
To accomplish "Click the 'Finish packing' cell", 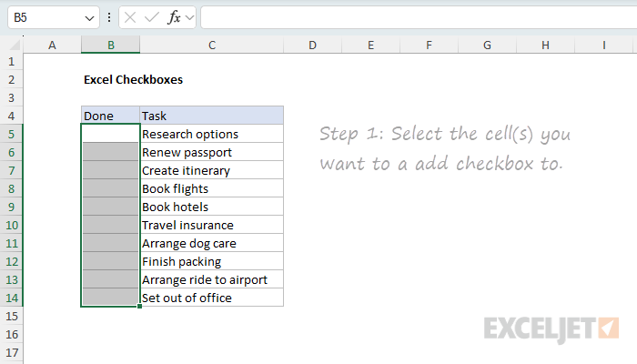I will [x=212, y=262].
